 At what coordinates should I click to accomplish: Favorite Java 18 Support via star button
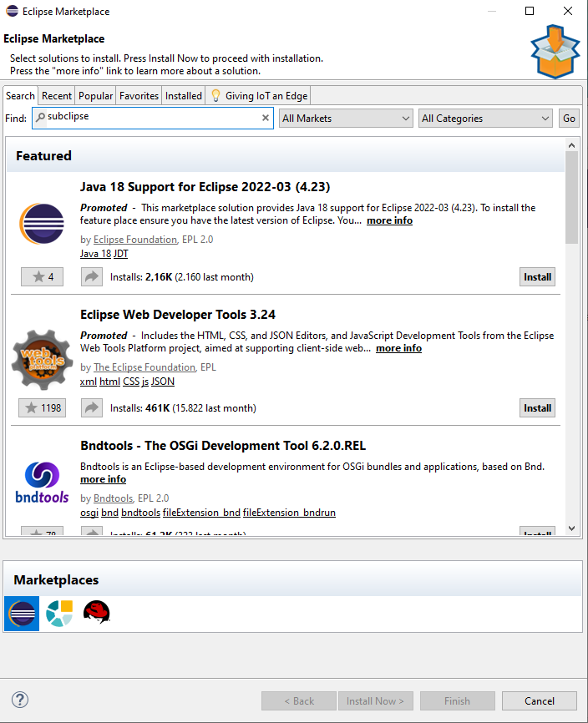[42, 276]
